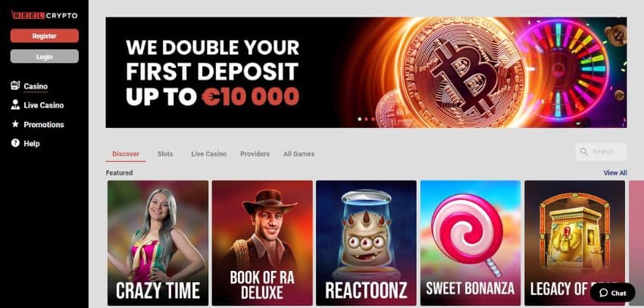
Task: Click the red Register button
Action: (45, 36)
